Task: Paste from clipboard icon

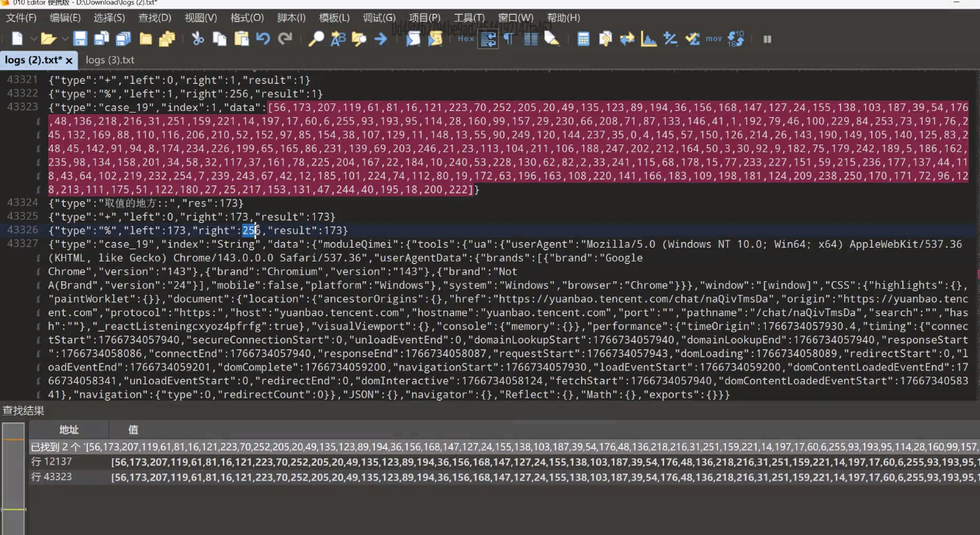Action: tap(241, 38)
